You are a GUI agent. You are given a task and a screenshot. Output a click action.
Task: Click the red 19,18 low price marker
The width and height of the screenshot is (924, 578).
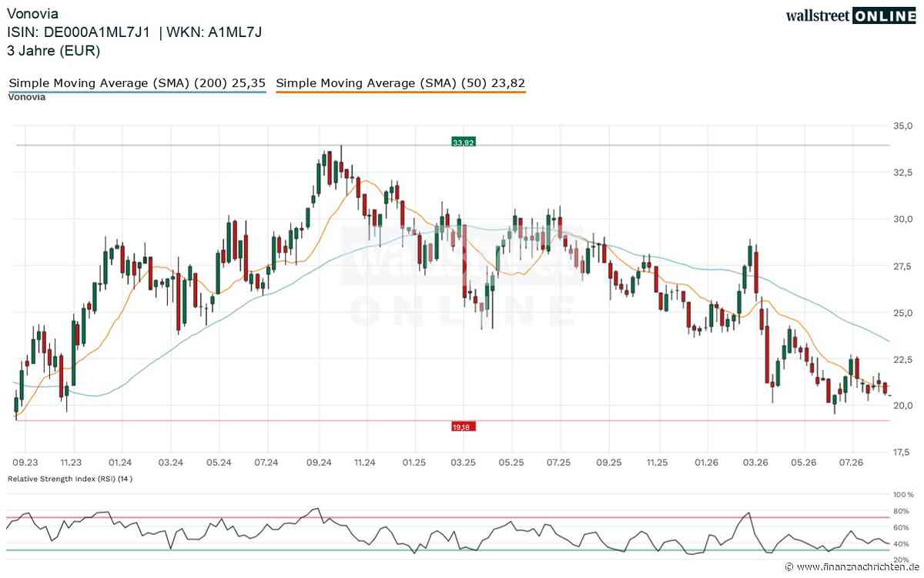464,425
